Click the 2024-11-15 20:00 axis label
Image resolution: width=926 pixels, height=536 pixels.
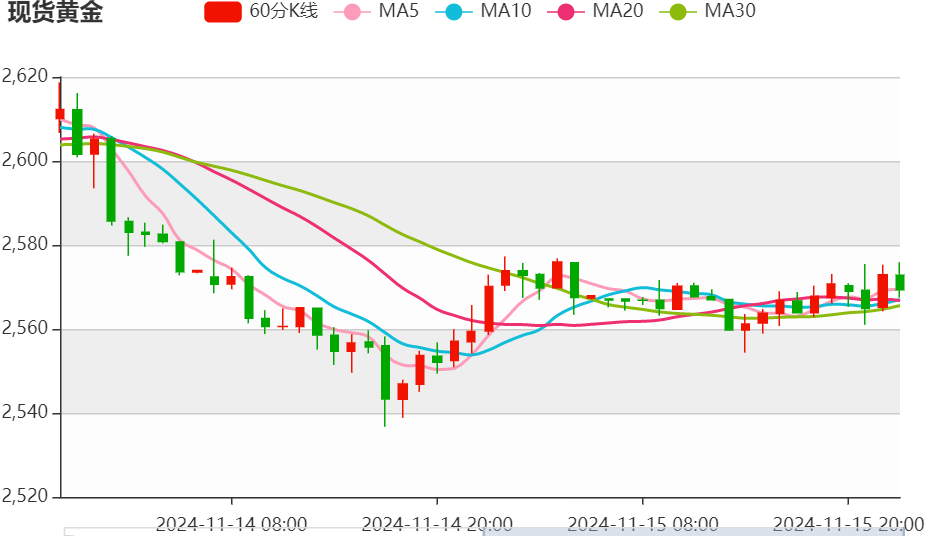point(849,524)
